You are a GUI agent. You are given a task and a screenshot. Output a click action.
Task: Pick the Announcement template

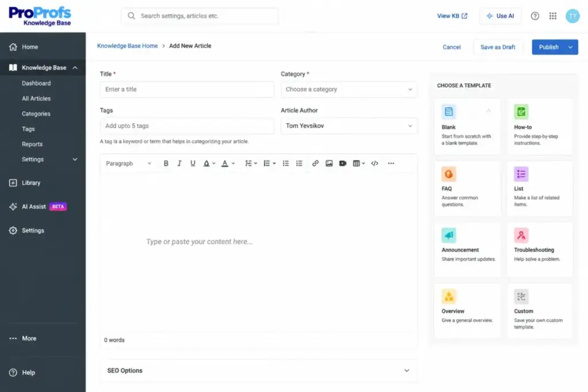point(467,250)
